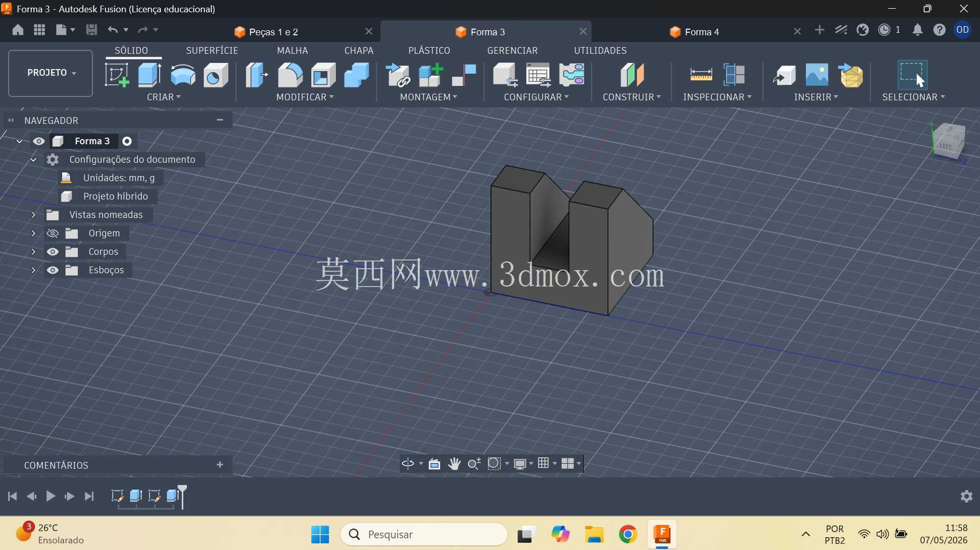Screen dimensions: 980x550
Task: Collapse the Forma 3 root node
Action: (19, 141)
